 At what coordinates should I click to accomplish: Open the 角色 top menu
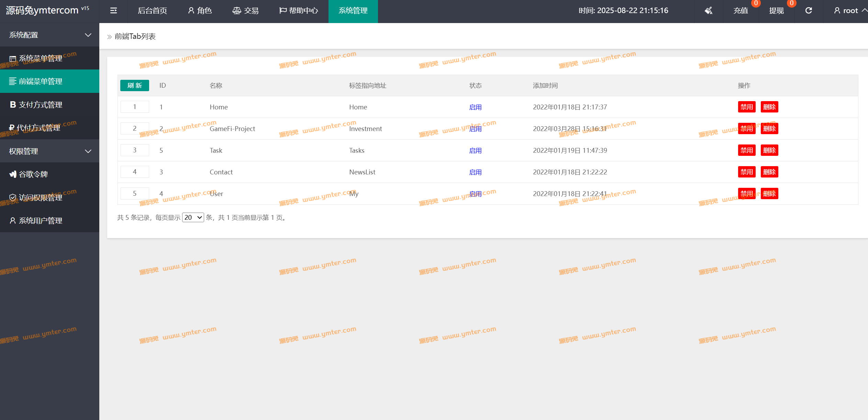point(200,11)
